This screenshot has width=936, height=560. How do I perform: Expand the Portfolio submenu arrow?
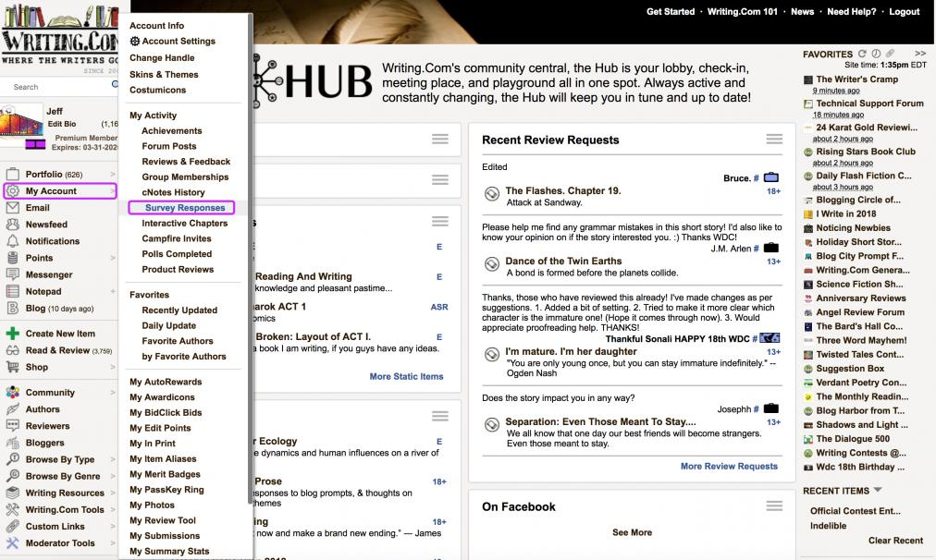point(113,175)
